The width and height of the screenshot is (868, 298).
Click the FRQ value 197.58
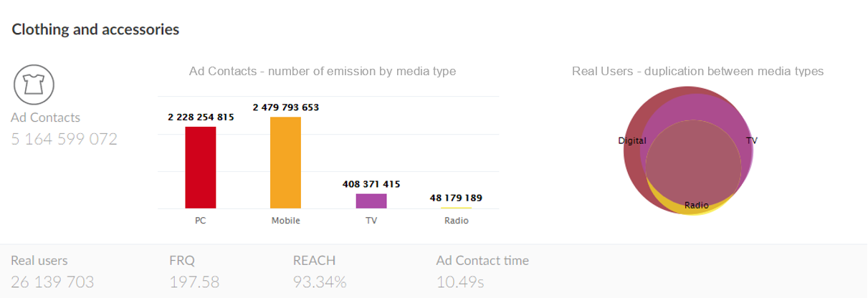pos(194,282)
